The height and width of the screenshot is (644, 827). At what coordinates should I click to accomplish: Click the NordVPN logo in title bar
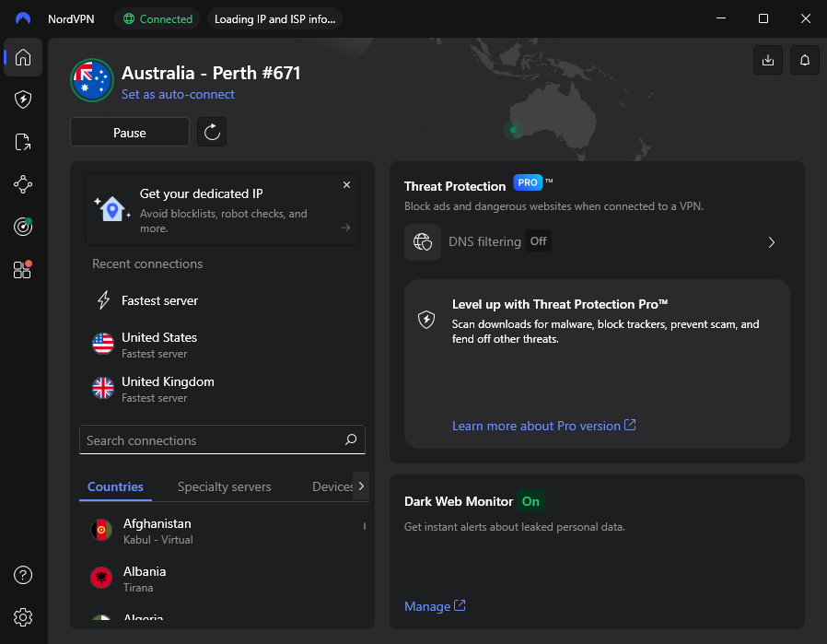tap(23, 18)
